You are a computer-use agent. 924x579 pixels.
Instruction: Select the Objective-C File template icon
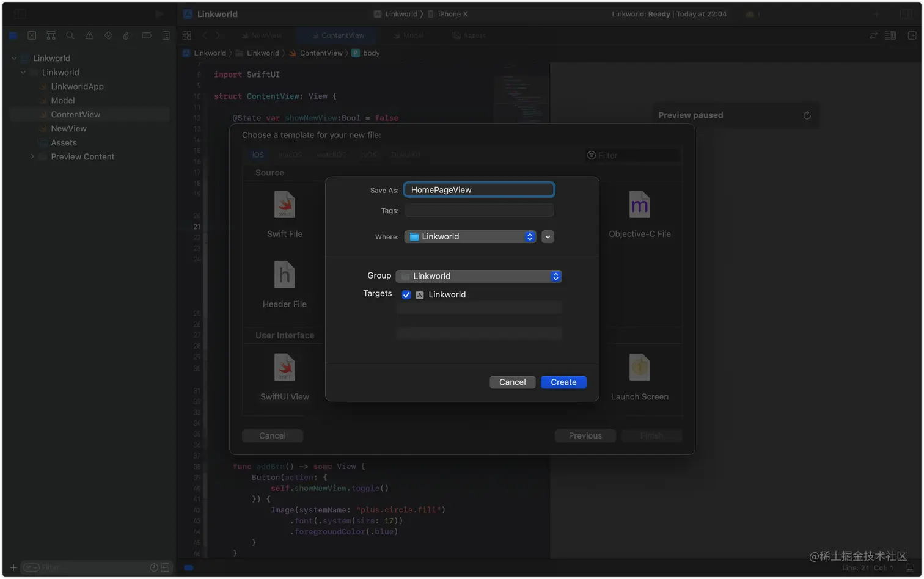[639, 205]
